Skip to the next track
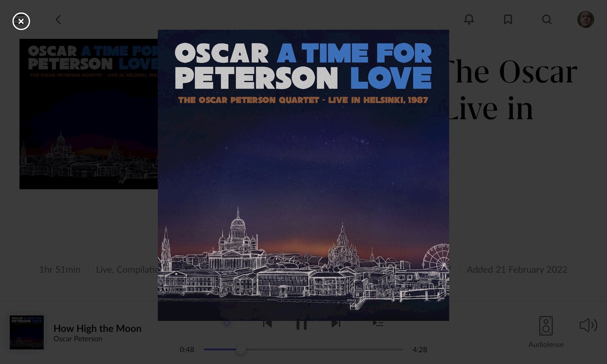This screenshot has height=364, width=607. pyautogui.click(x=336, y=324)
